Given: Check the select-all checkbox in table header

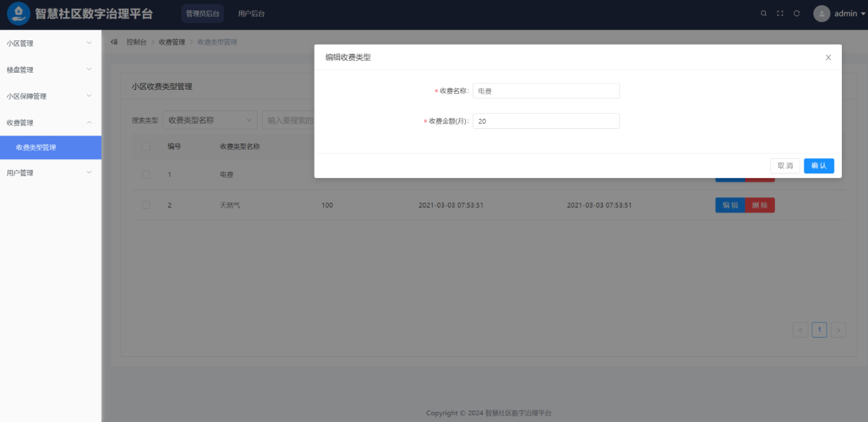Looking at the screenshot, I should [145, 146].
